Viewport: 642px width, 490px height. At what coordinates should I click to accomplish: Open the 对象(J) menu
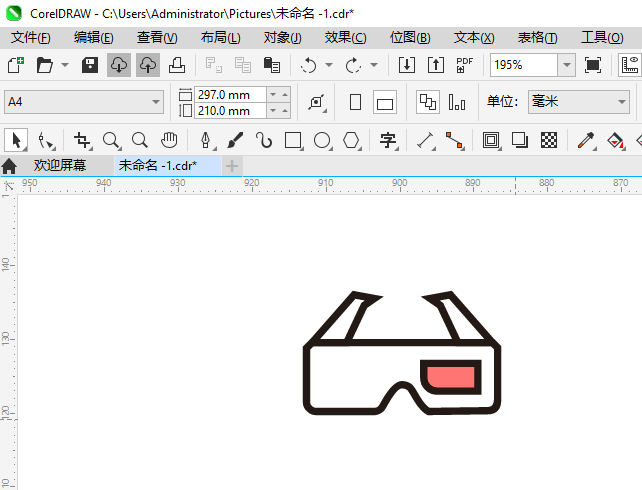[283, 38]
